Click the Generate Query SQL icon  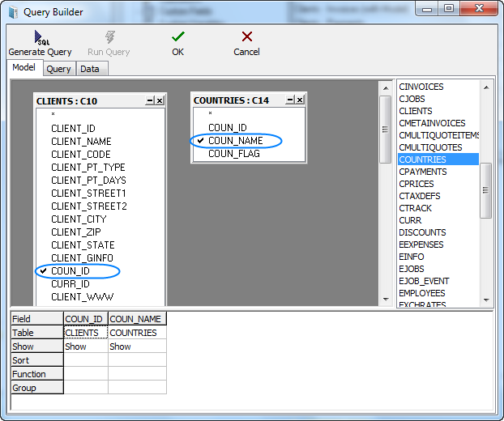click(x=41, y=37)
